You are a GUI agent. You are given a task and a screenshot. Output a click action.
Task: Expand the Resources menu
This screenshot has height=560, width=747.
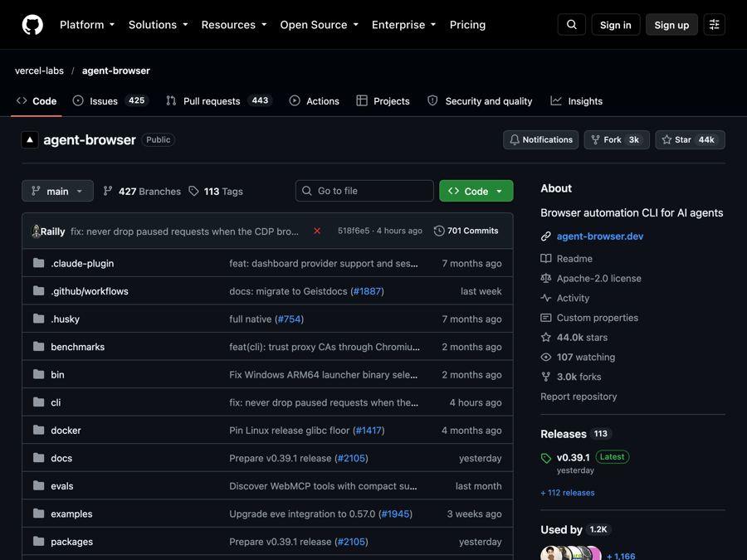click(x=234, y=25)
